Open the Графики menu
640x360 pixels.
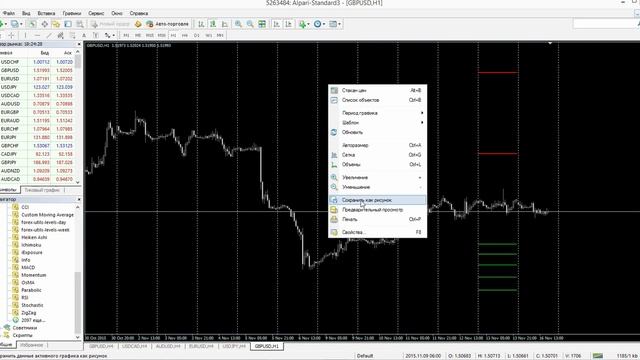tap(72, 13)
